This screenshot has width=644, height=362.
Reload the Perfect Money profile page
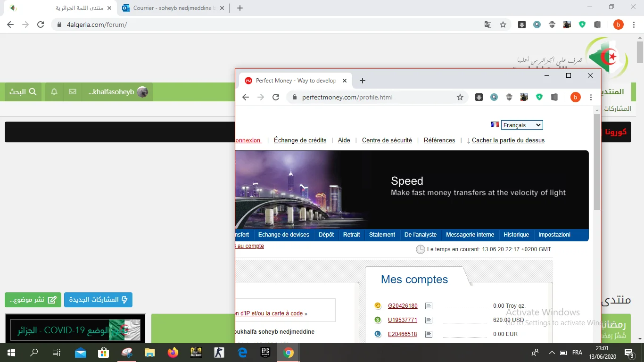(x=276, y=97)
